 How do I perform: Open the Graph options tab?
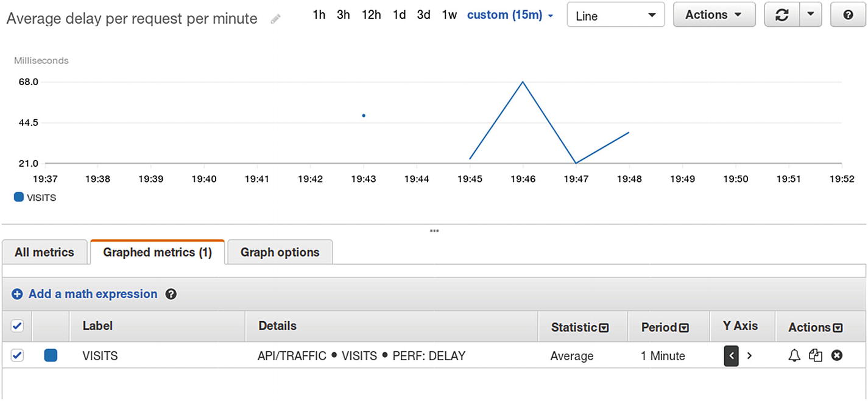[x=280, y=253]
